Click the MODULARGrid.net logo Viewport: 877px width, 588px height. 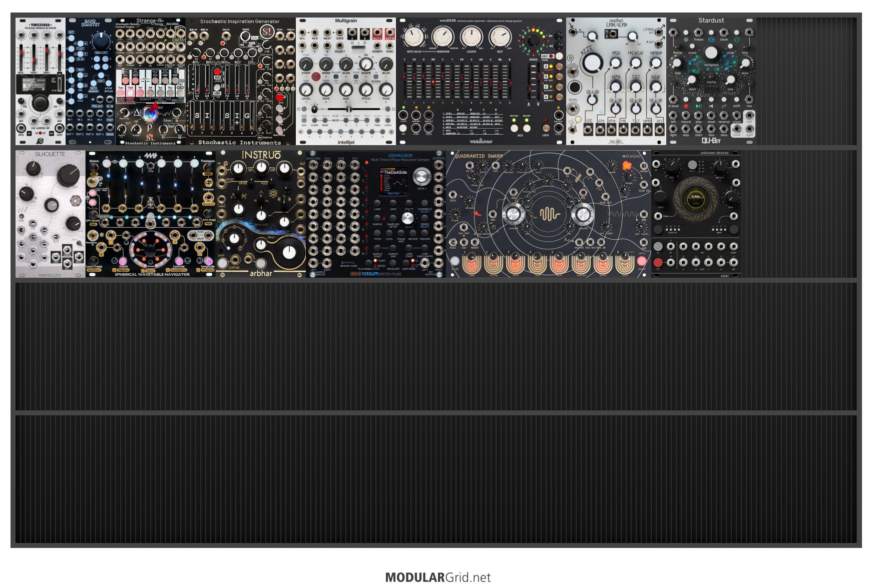pos(438,577)
